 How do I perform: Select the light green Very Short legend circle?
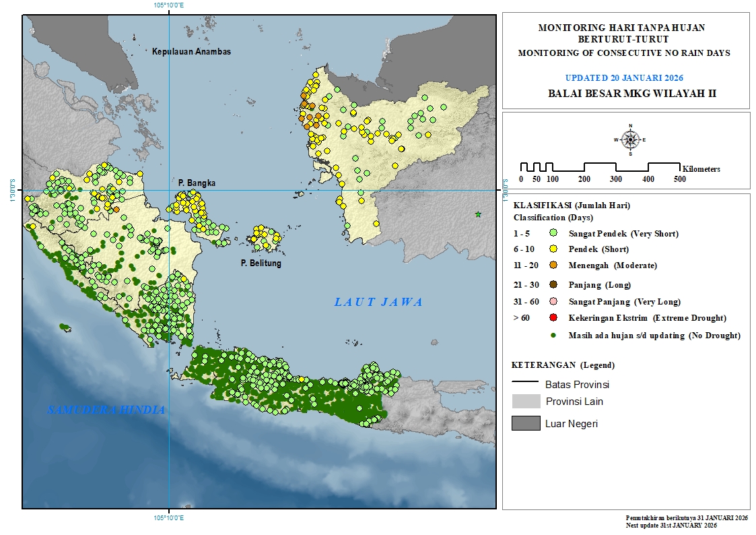click(554, 234)
